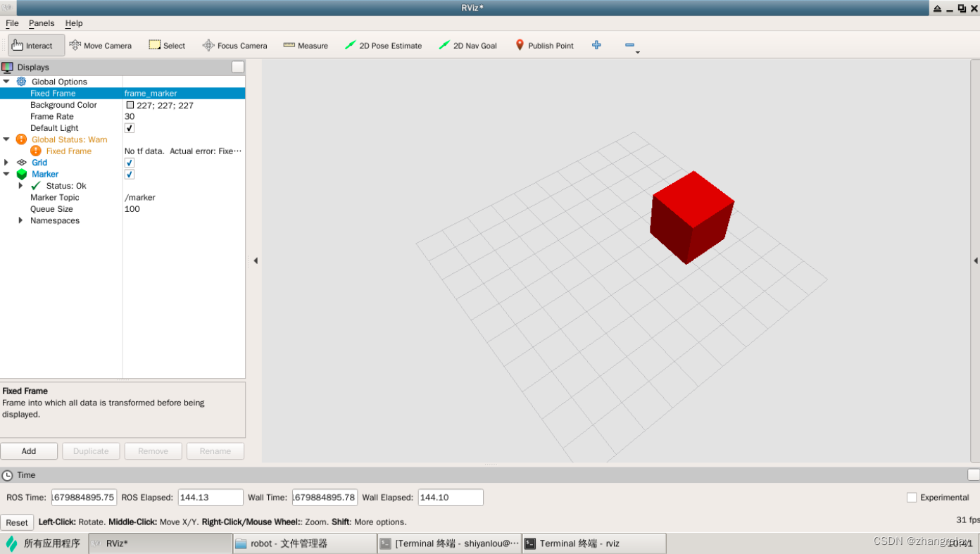Select the Interact tool
Viewport: 980px width, 554px height.
pyautogui.click(x=37, y=46)
